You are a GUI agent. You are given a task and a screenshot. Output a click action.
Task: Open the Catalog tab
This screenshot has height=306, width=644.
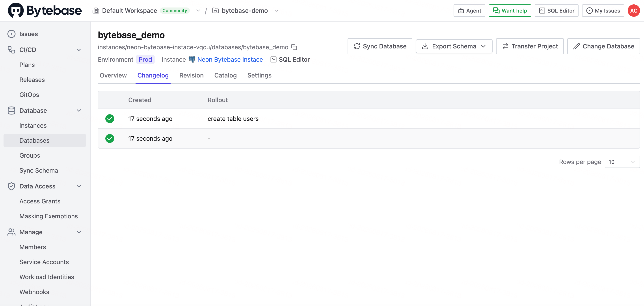coord(225,75)
